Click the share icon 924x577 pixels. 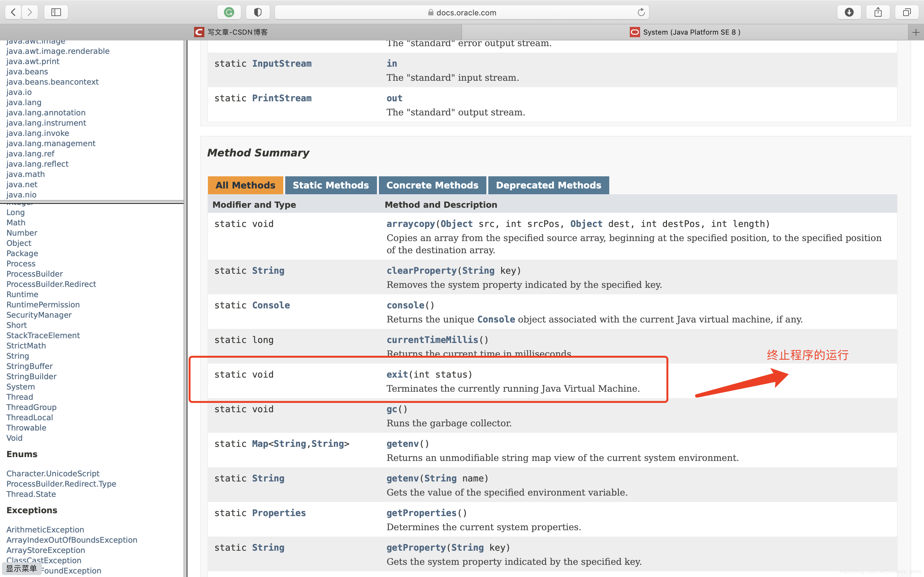coord(878,12)
